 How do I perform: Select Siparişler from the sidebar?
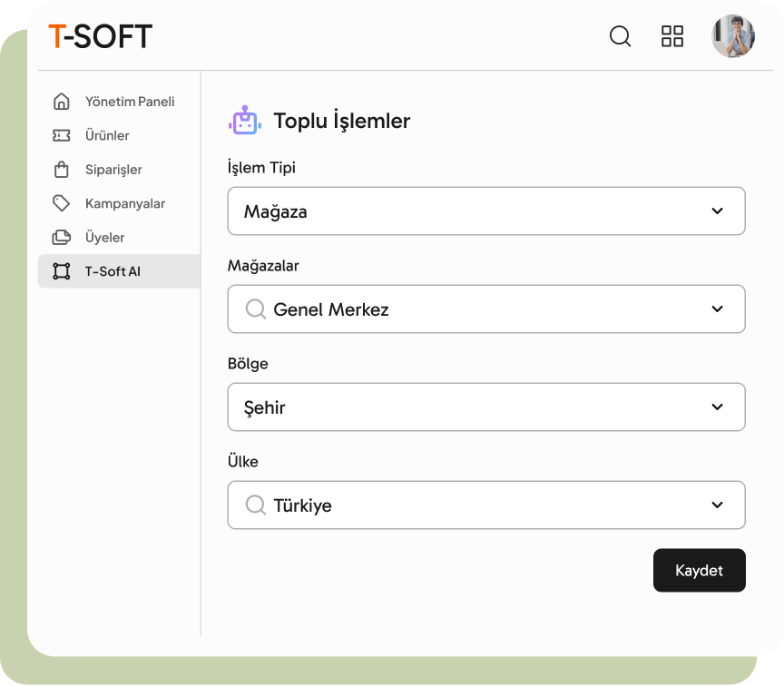(113, 170)
